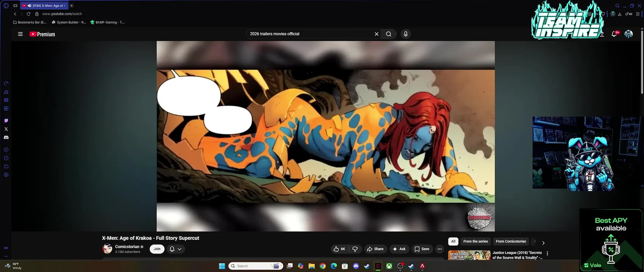Like the video with 6K thumbs up
The height and width of the screenshot is (272, 644).
[339, 249]
